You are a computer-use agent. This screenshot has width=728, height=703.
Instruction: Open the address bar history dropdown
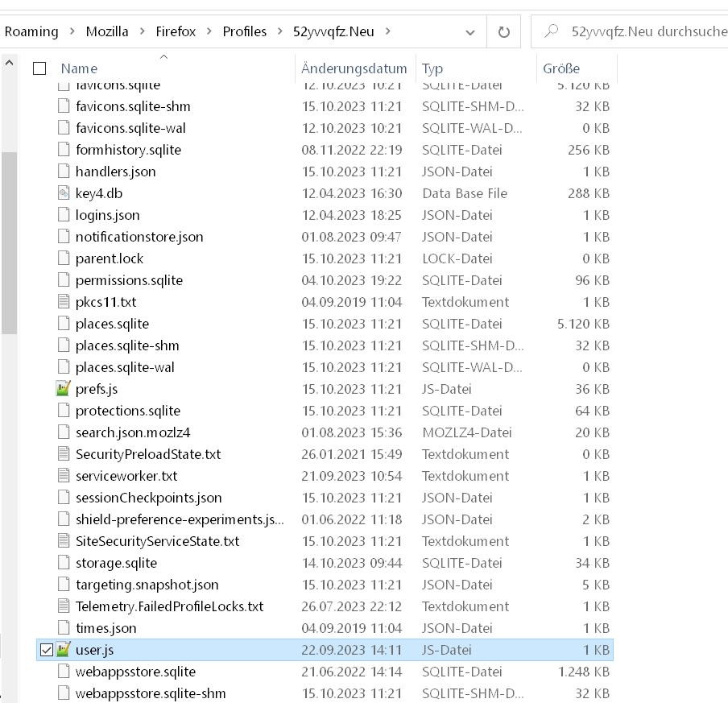coord(470,32)
